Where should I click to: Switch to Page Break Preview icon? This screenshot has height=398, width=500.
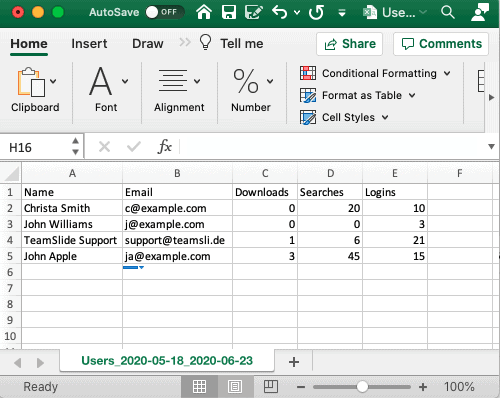271,387
